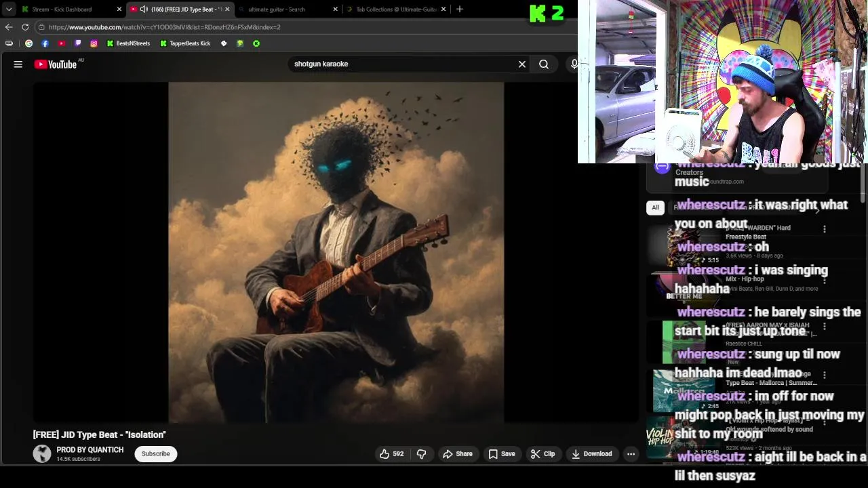Open options for WARDEN Hard Freestyle Beat
This screenshot has width=868, height=488.
(x=825, y=230)
